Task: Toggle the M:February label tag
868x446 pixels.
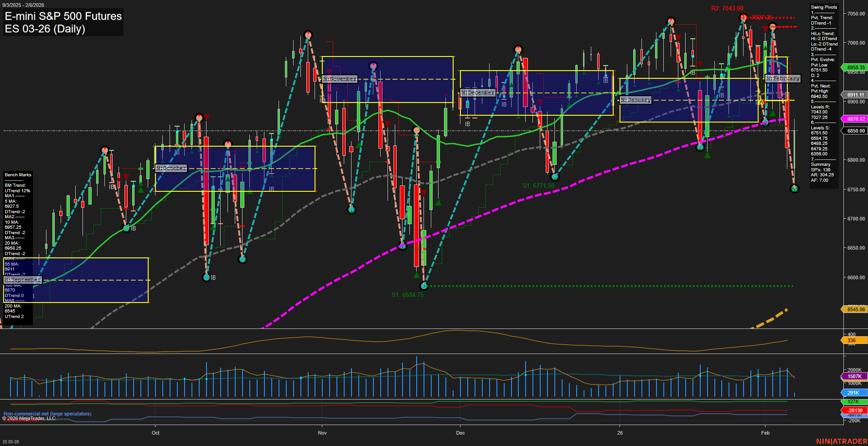Action: pyautogui.click(x=783, y=78)
